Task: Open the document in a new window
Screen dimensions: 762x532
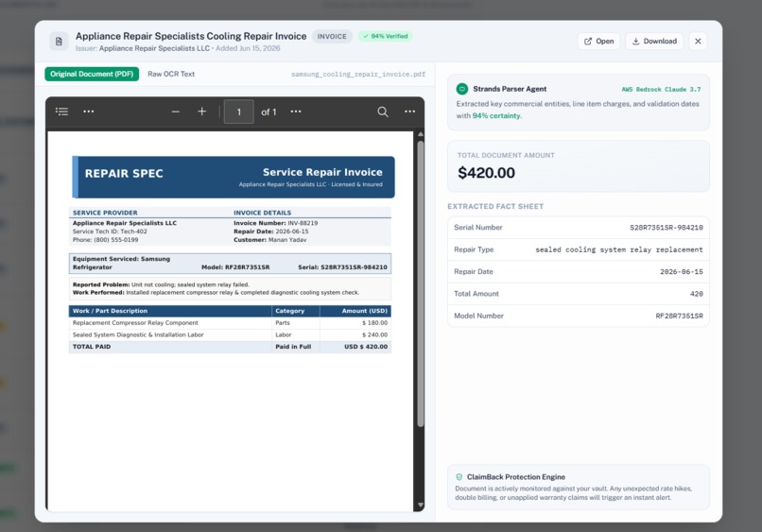Action: [598, 42]
